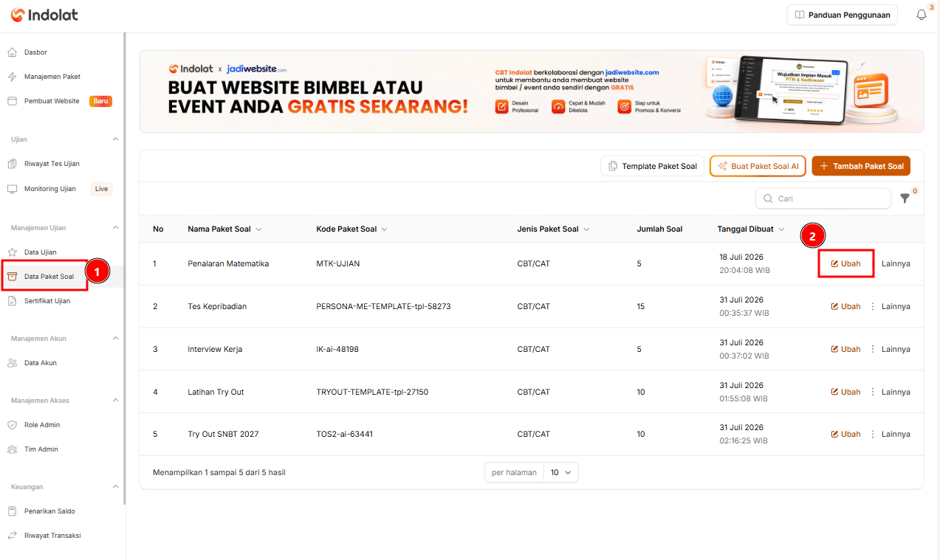940x560 pixels.
Task: Click code TOS2-ai-63441 cell
Action: 344,434
